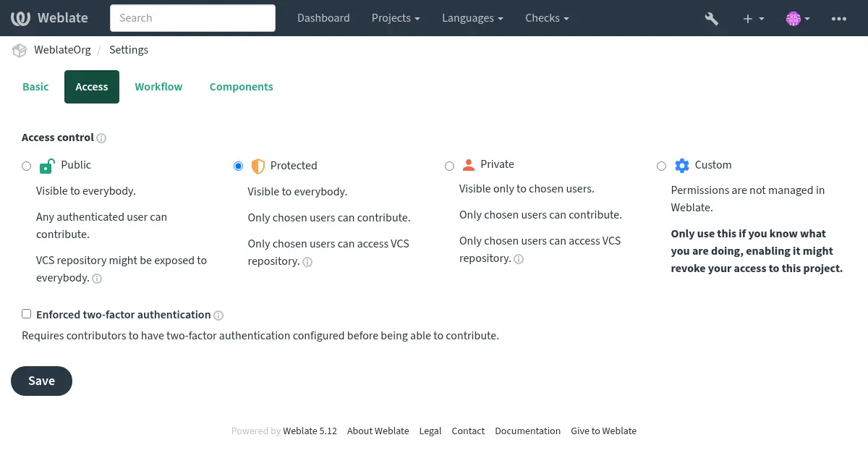The width and height of the screenshot is (868, 474).
Task: Open Settings breadcrumb link
Action: (129, 50)
